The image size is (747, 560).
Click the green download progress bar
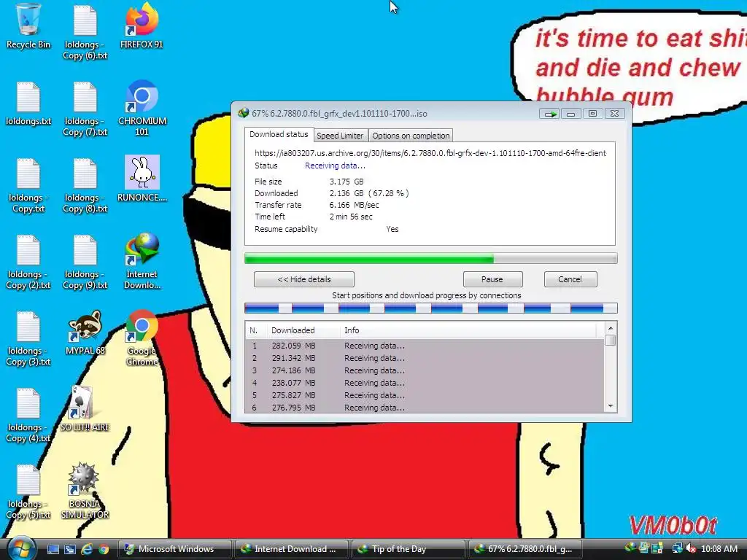[x=430, y=259]
